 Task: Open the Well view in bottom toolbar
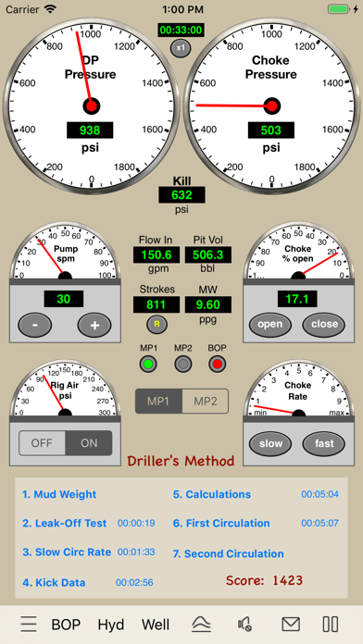(156, 625)
